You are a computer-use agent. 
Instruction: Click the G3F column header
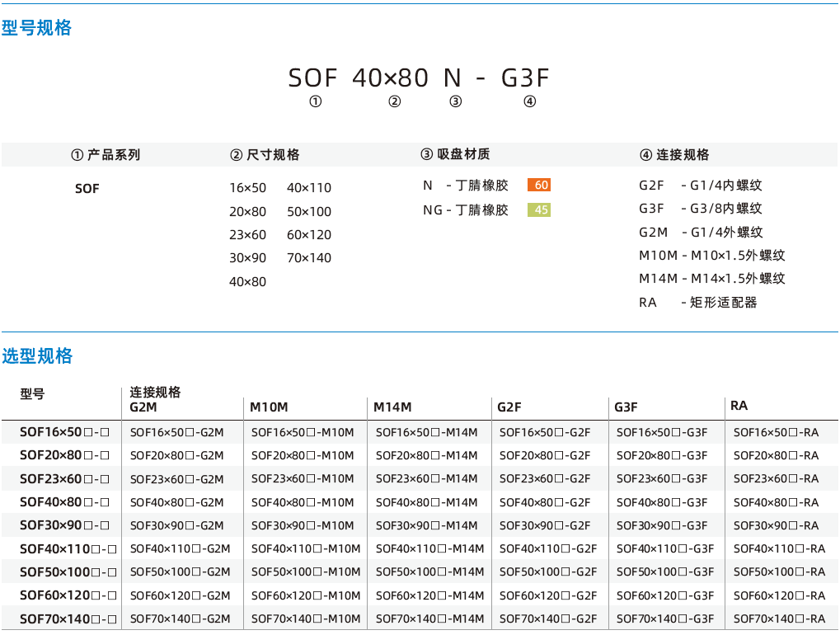click(x=626, y=407)
